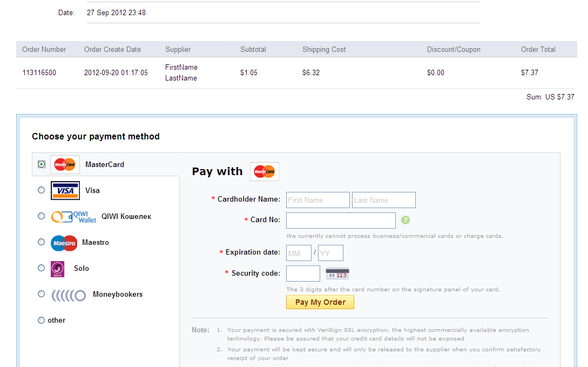The height and width of the screenshot is (367, 588).
Task: Select QIWI Кошелек radio button
Action: (x=41, y=216)
